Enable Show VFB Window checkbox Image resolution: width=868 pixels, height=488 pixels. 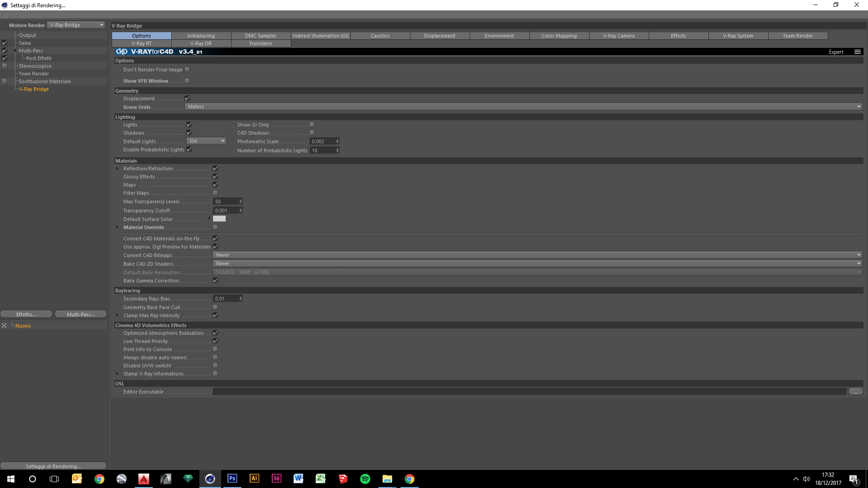(x=187, y=81)
